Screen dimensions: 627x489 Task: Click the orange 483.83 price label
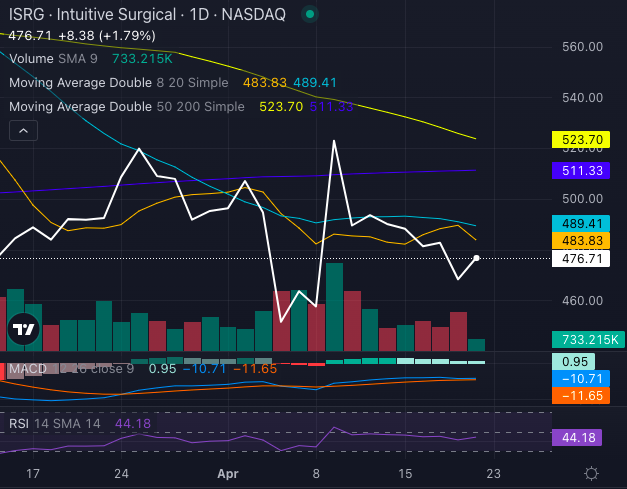tap(581, 241)
